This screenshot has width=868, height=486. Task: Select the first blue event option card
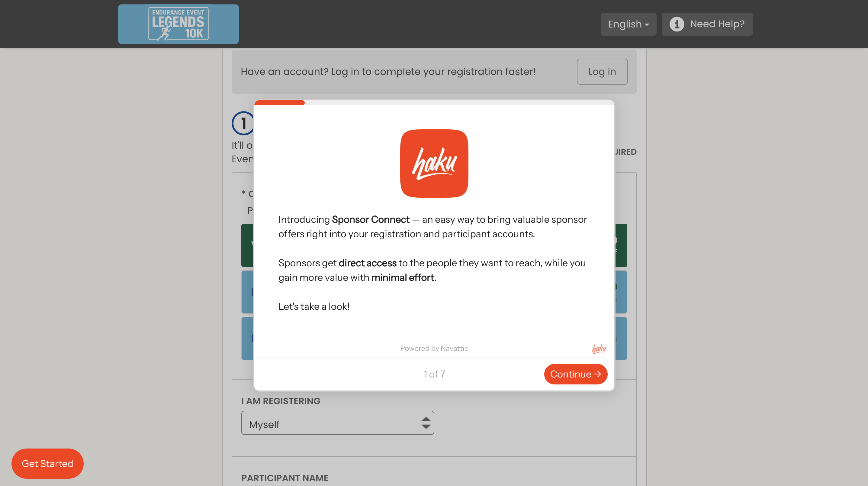pyautogui.click(x=247, y=292)
